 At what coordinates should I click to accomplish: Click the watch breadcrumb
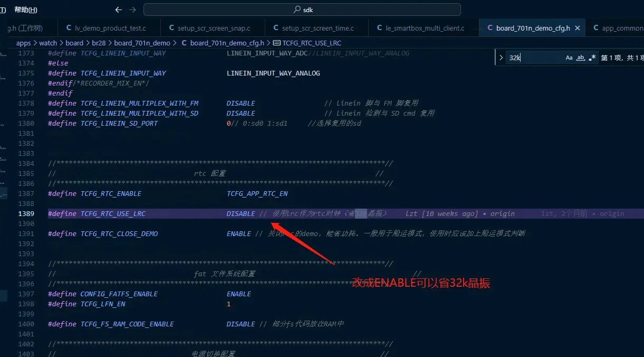(48, 43)
